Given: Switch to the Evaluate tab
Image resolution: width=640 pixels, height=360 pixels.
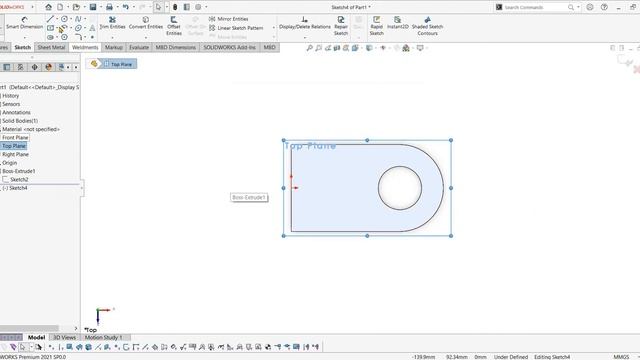Looking at the screenshot, I should pos(139,47).
